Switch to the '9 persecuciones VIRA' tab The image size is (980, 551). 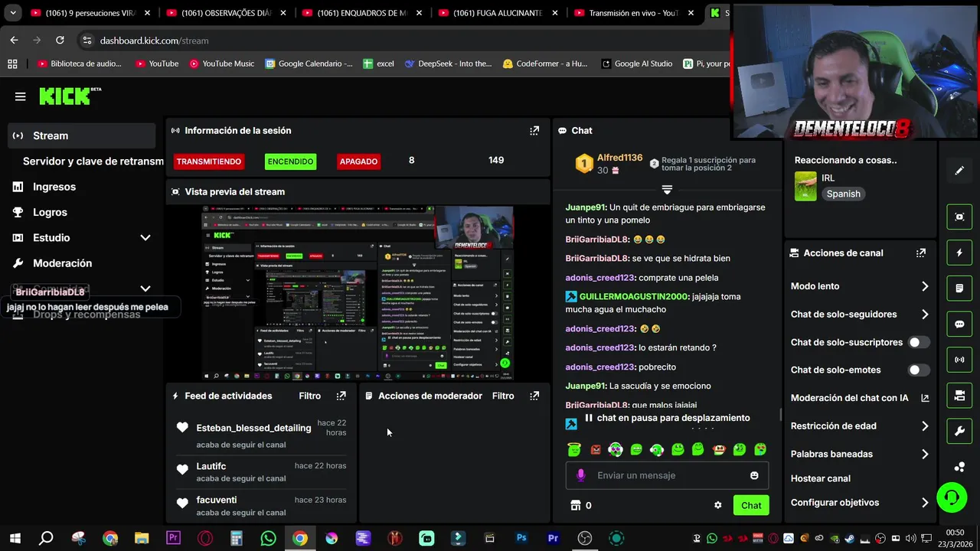pyautogui.click(x=90, y=13)
